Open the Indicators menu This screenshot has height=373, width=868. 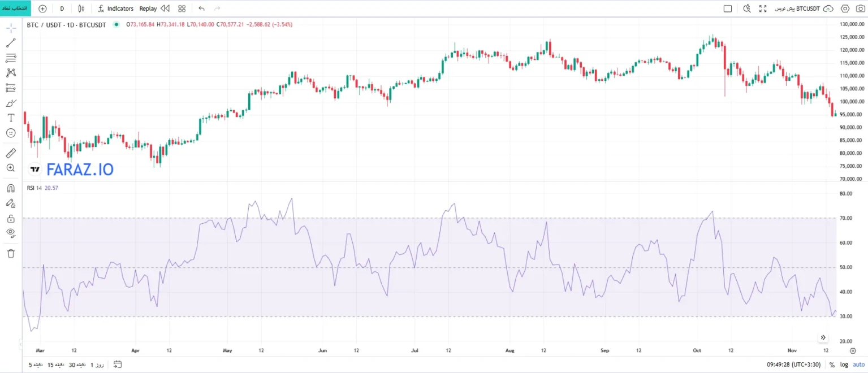point(116,8)
